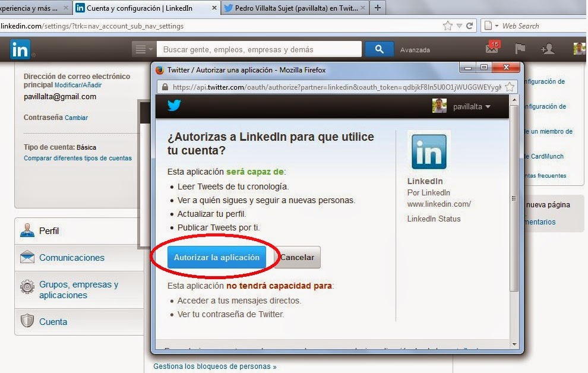The height and width of the screenshot is (373, 588).
Task: Click the popup vertical scrollbar thumb
Action: (x=514, y=198)
